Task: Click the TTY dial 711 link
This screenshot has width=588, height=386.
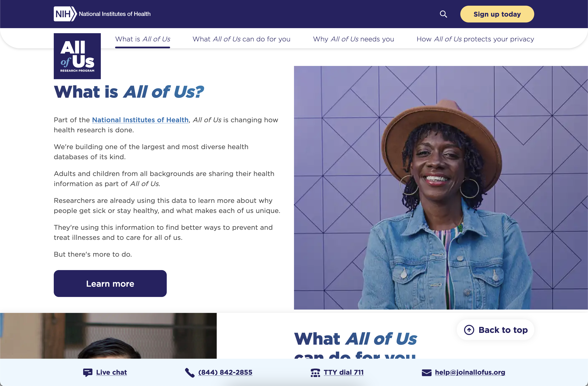Action: pos(344,372)
